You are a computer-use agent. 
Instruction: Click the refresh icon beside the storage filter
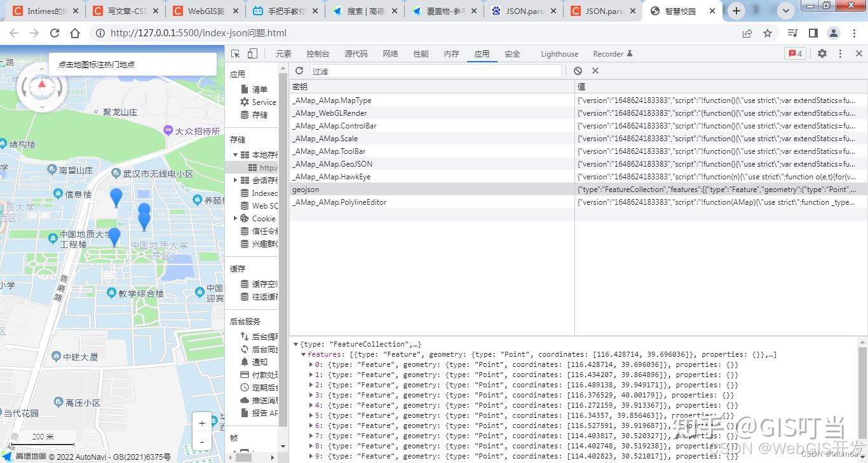(299, 71)
